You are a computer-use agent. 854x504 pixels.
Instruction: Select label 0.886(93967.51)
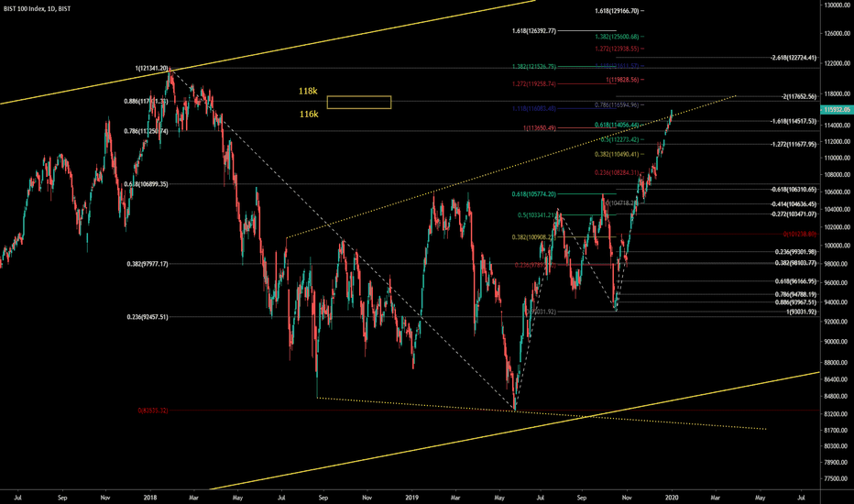(795, 301)
